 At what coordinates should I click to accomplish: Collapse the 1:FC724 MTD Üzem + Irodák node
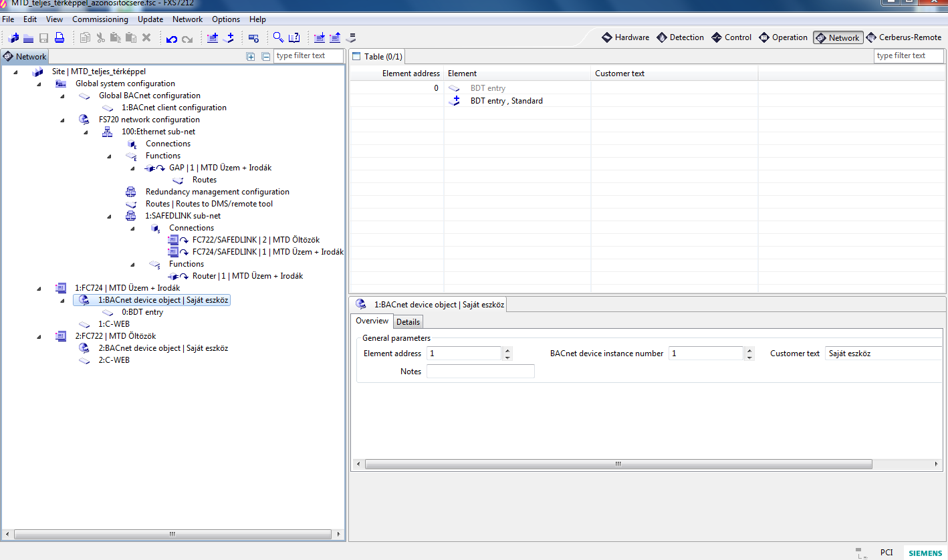pyautogui.click(x=39, y=288)
